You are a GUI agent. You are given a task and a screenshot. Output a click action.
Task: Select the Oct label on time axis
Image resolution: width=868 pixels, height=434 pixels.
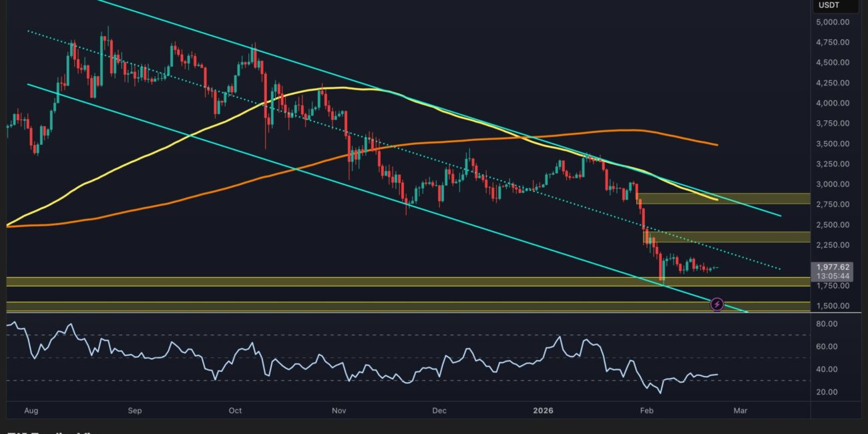pyautogui.click(x=234, y=412)
